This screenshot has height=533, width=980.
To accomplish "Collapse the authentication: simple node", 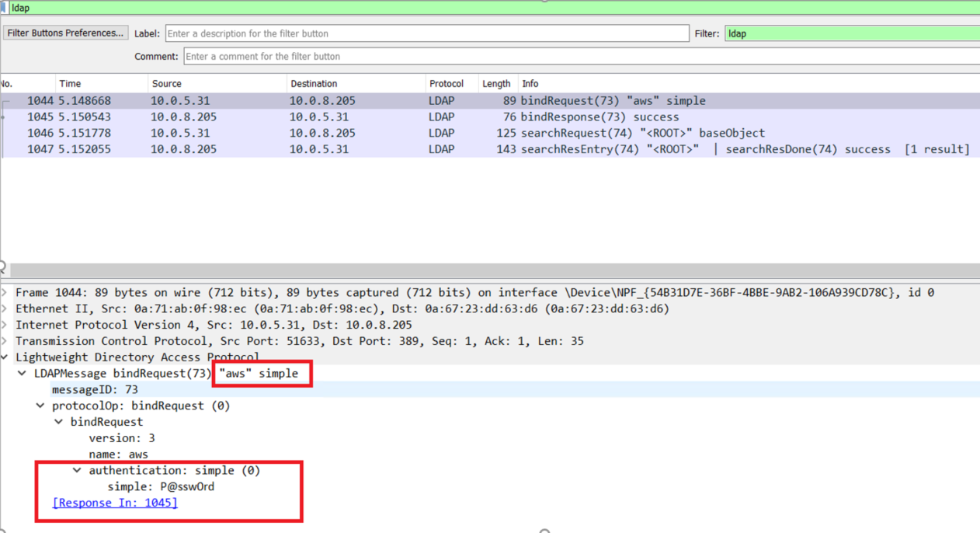I will (77, 471).
